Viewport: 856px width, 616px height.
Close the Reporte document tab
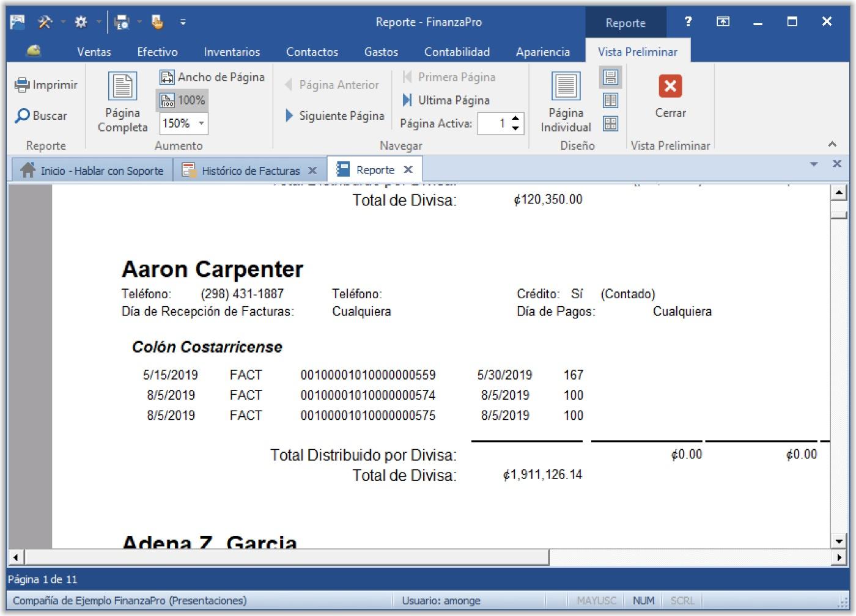coord(408,170)
